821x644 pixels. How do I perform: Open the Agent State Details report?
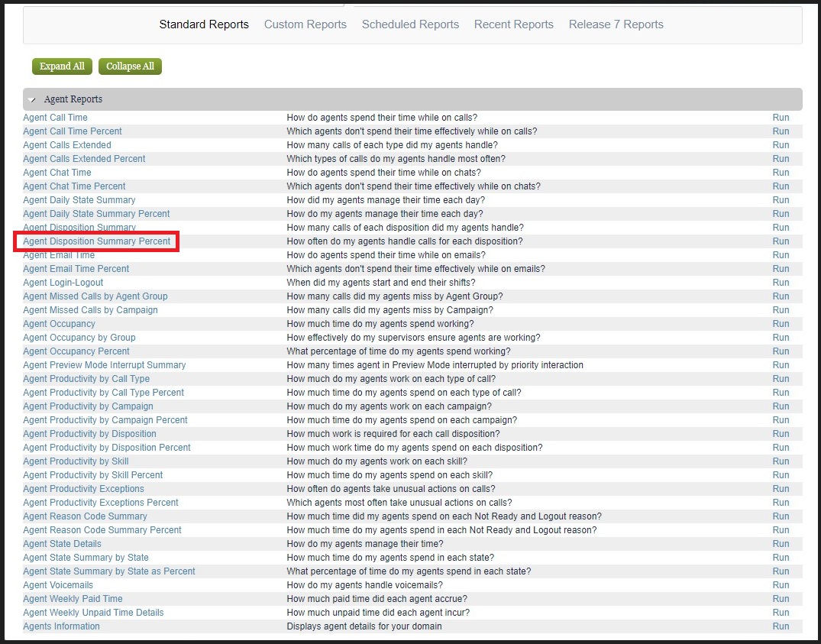point(63,543)
